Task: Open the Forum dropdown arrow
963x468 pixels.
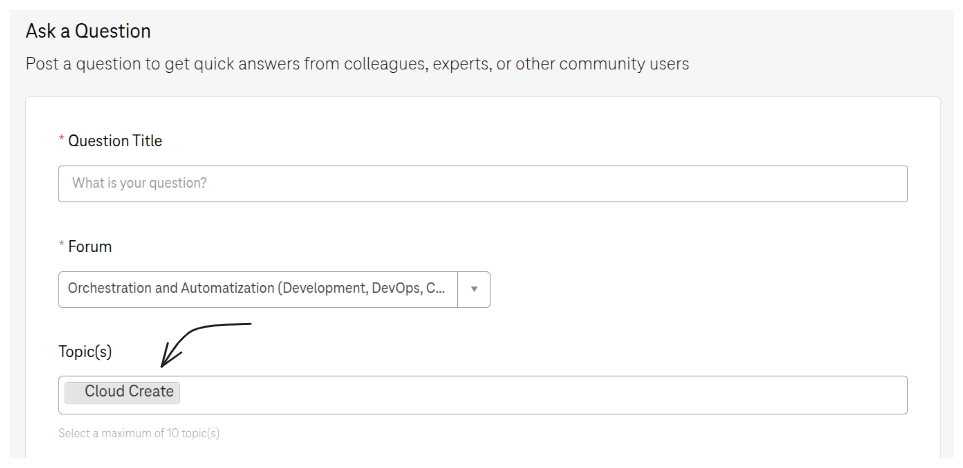Action: [474, 289]
